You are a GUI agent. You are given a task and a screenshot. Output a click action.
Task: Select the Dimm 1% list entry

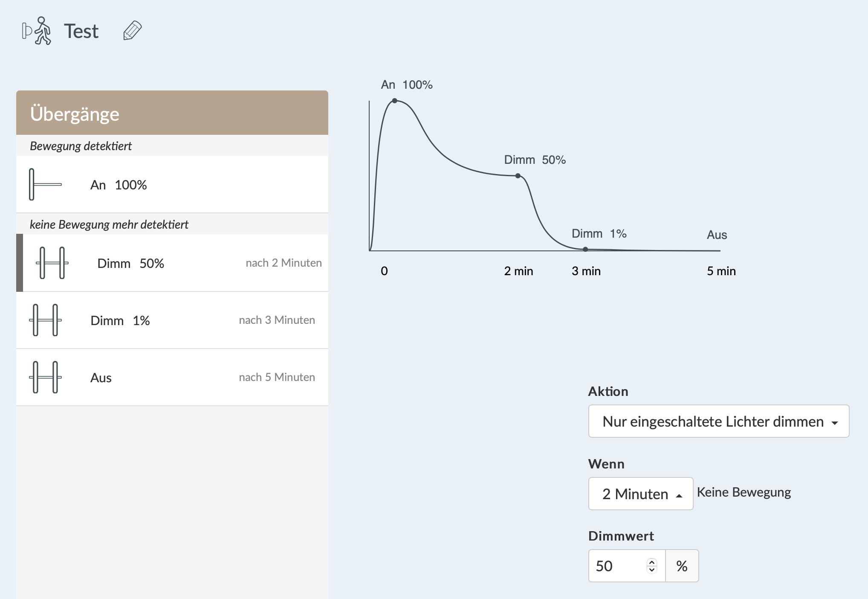(x=172, y=320)
